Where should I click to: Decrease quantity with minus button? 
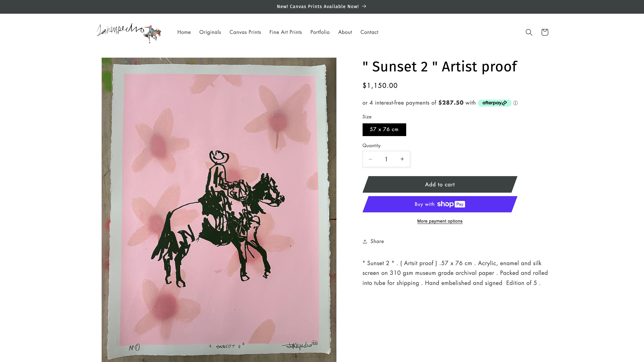tap(370, 159)
